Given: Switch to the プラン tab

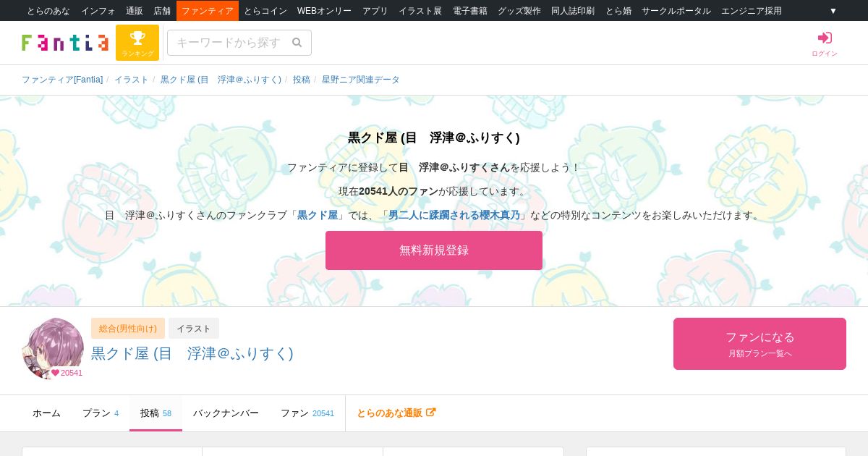Looking at the screenshot, I should coord(101,413).
